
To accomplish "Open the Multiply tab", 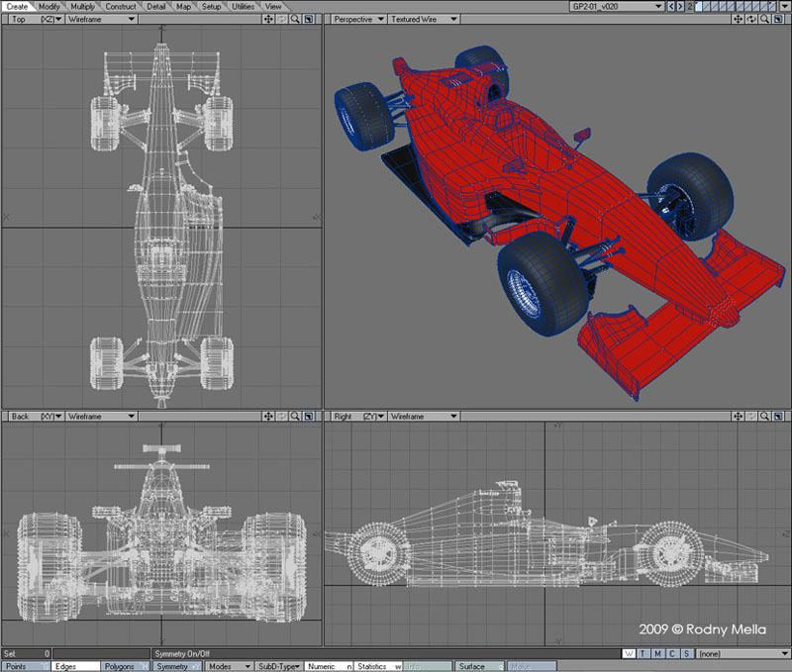I will (83, 6).
